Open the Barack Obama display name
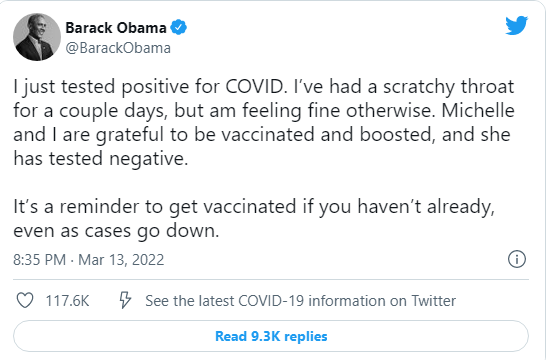Viewport: 546px width, 360px height. tap(116, 28)
